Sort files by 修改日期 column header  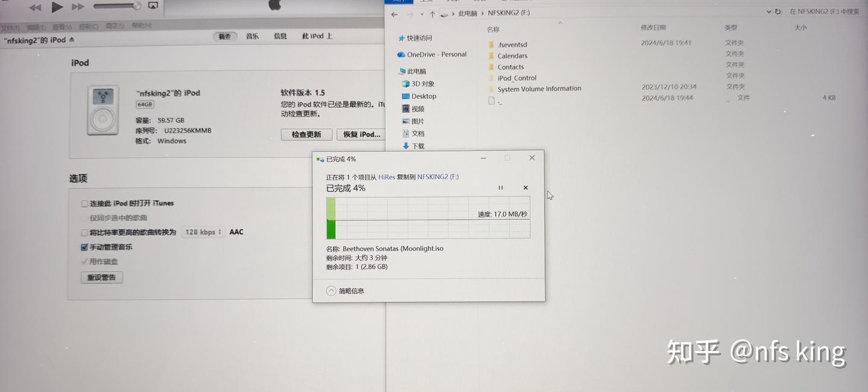click(653, 28)
